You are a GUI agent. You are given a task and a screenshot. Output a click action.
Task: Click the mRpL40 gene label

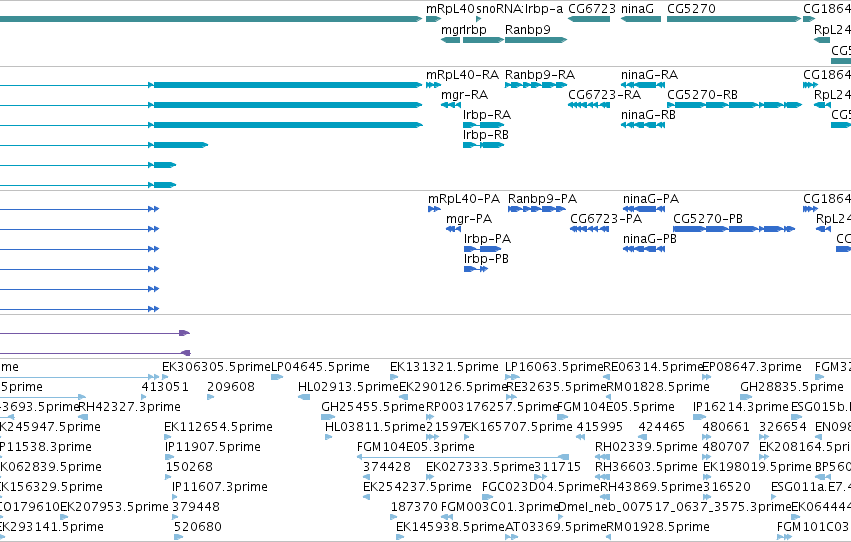(x=450, y=9)
